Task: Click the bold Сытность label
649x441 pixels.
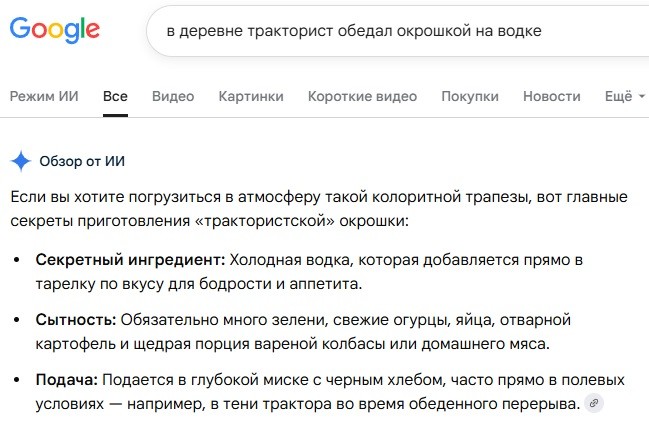Action: tap(76, 320)
